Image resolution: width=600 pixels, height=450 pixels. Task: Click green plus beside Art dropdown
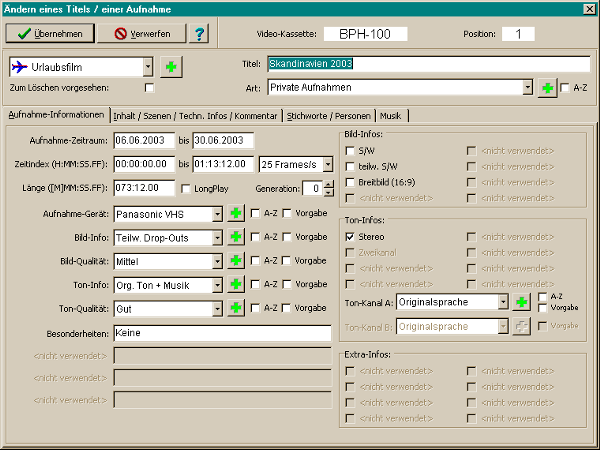coord(547,88)
